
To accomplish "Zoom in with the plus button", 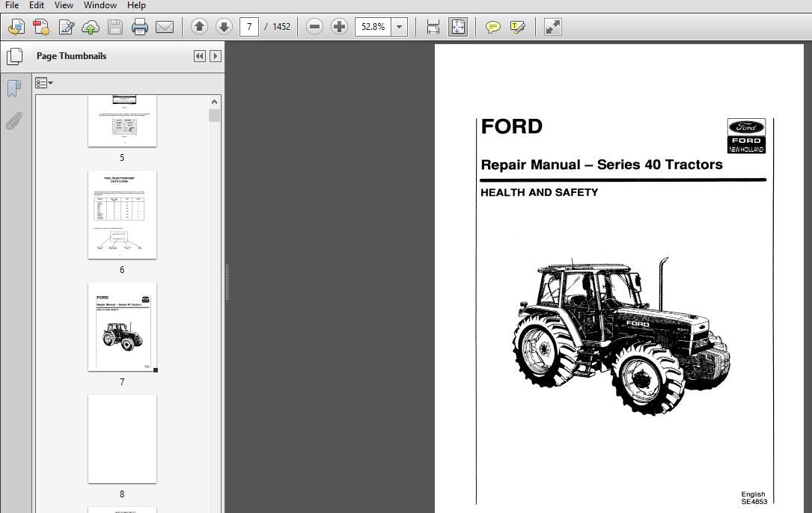I will tap(339, 27).
